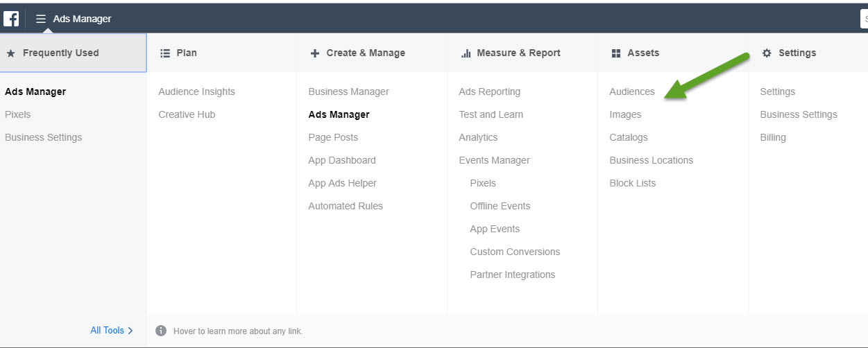Open Images under Assets
Image resolution: width=868 pixels, height=348 pixels.
(625, 114)
